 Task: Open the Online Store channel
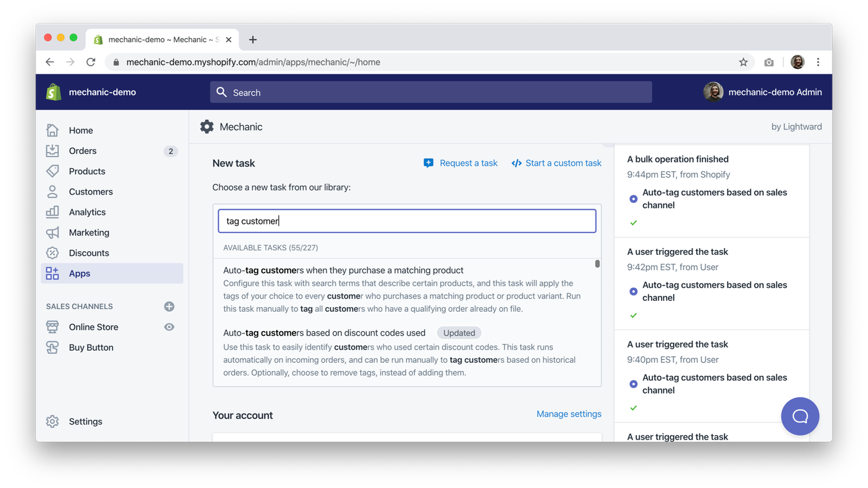tap(93, 327)
